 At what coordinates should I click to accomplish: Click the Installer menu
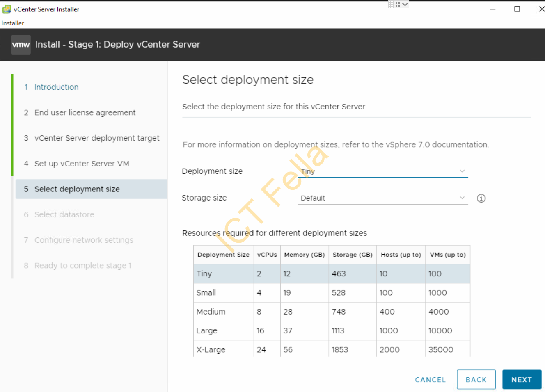[x=13, y=23]
